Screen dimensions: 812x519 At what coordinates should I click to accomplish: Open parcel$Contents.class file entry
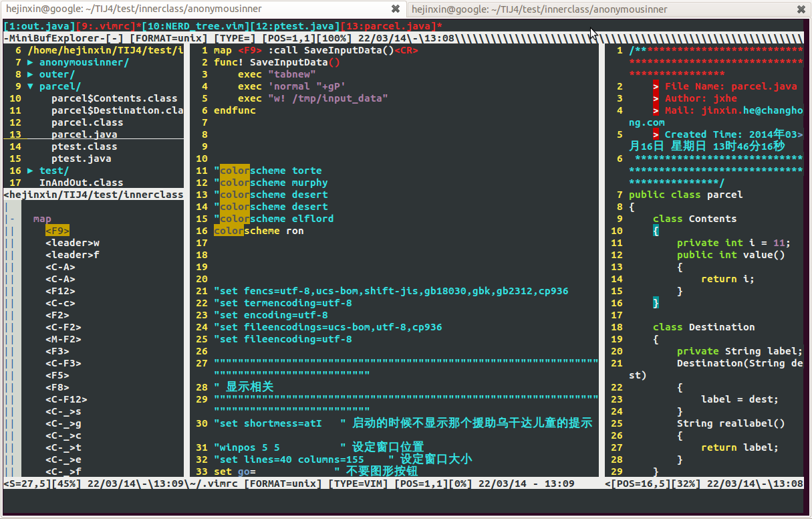pos(114,98)
